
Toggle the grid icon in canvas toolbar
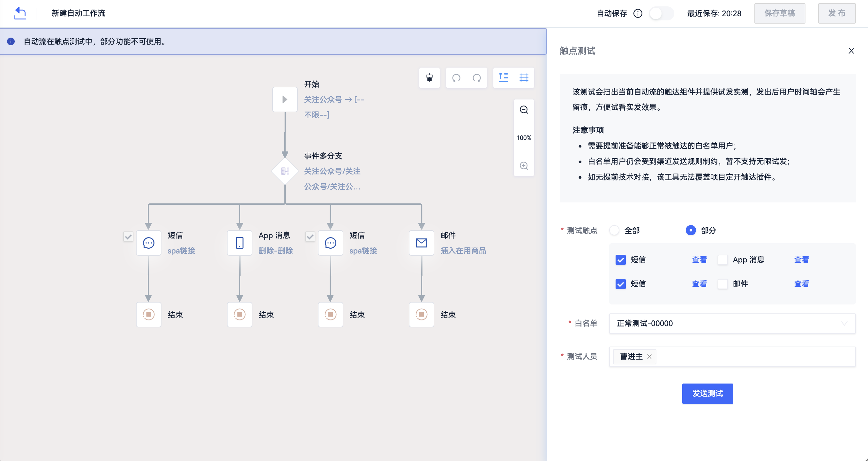pyautogui.click(x=524, y=78)
